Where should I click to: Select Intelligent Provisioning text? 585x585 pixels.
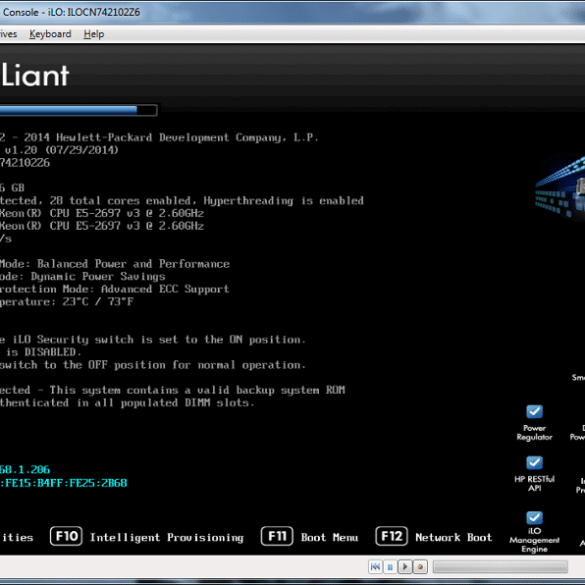167,538
